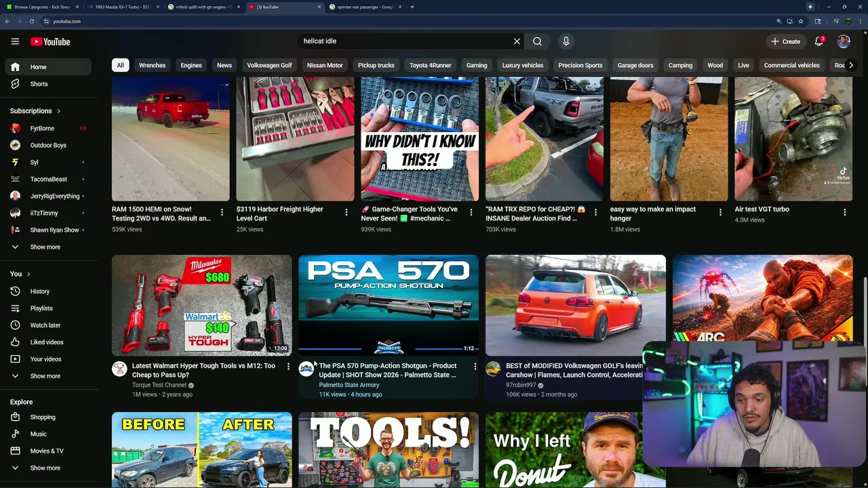Click the magnifier search button
This screenshot has width=868, height=488.
point(537,41)
